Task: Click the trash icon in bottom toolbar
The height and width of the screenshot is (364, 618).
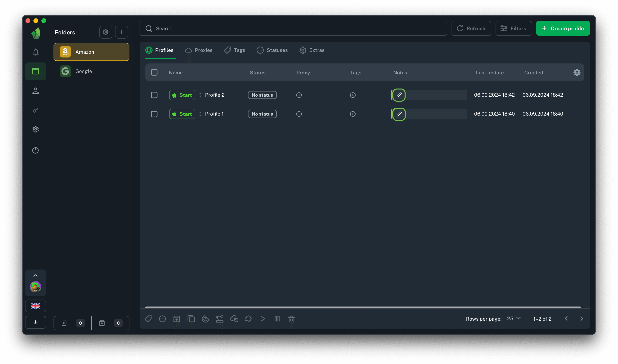Action: [291, 319]
